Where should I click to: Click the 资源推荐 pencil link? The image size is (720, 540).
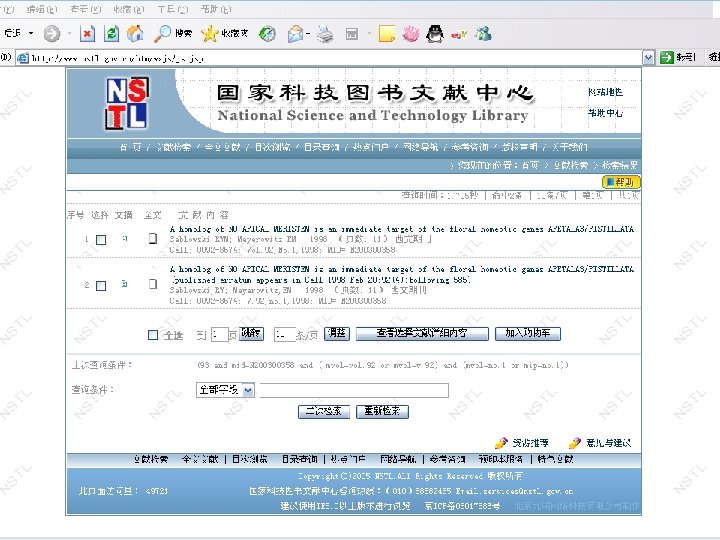522,443
